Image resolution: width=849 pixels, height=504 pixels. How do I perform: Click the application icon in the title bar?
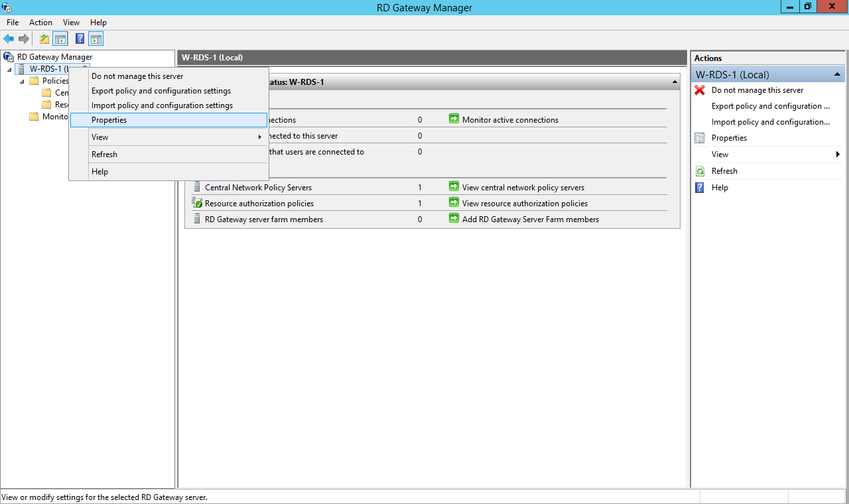tap(7, 7)
